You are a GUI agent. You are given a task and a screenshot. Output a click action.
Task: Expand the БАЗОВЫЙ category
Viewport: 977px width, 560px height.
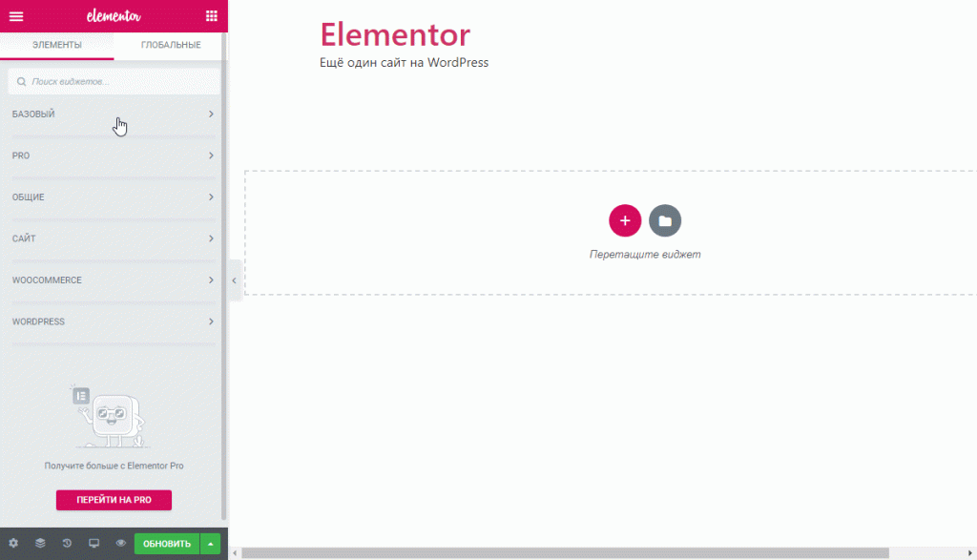click(113, 114)
